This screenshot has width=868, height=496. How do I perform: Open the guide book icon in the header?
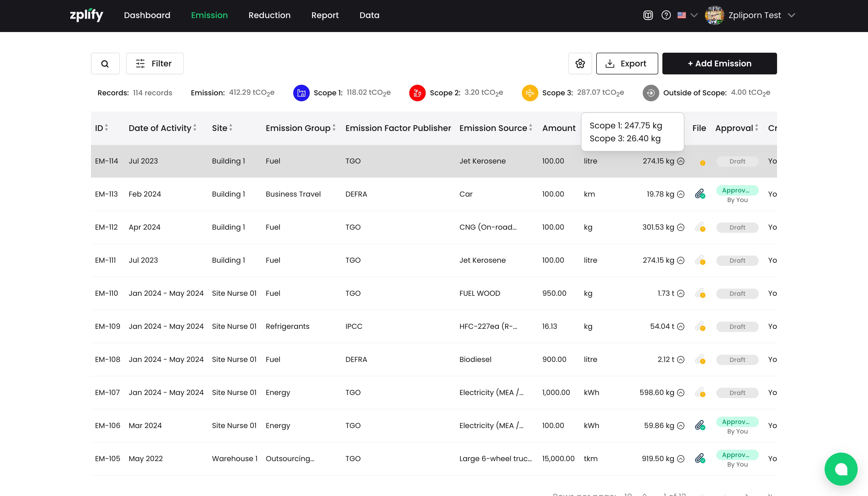click(x=648, y=15)
